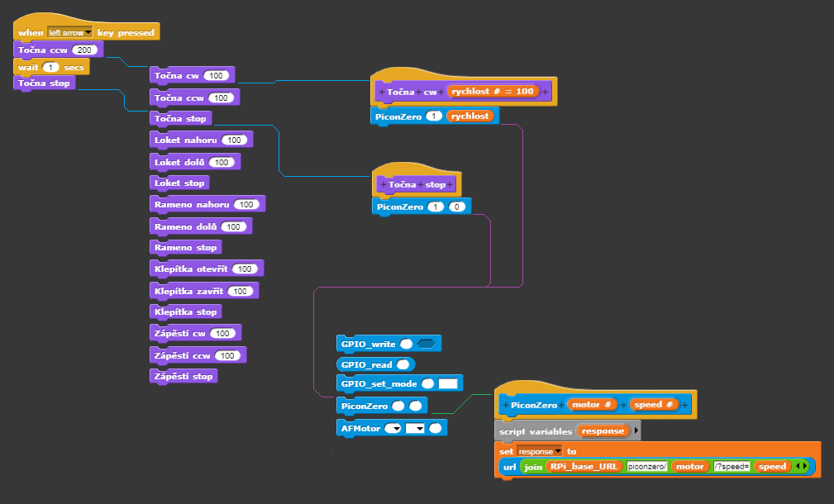Click plus between Točna and cw labels
834x504 pixels.
pos(418,92)
